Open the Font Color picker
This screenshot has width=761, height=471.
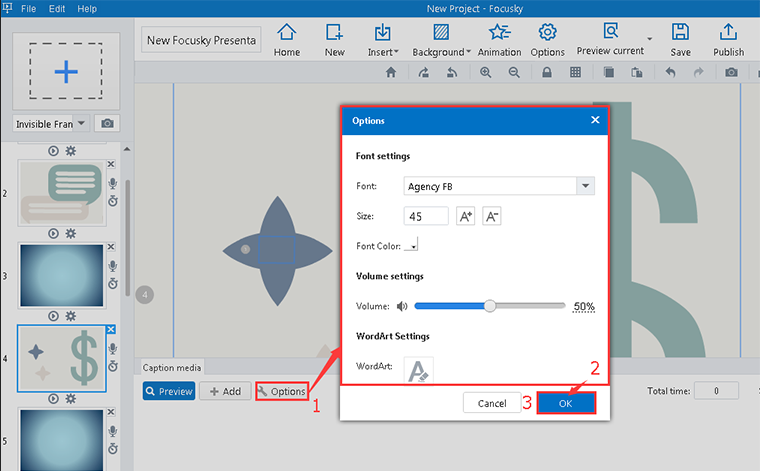[411, 244]
